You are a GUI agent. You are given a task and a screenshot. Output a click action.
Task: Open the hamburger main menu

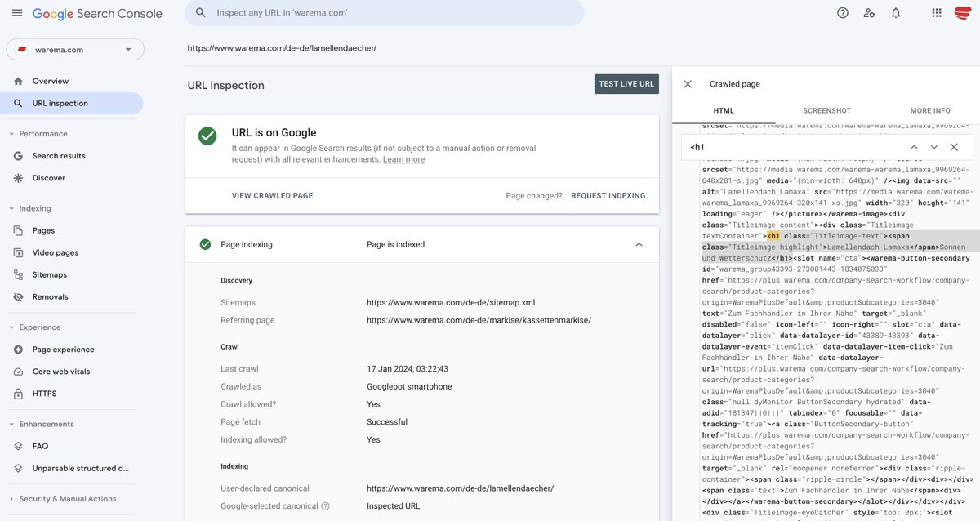(x=16, y=13)
